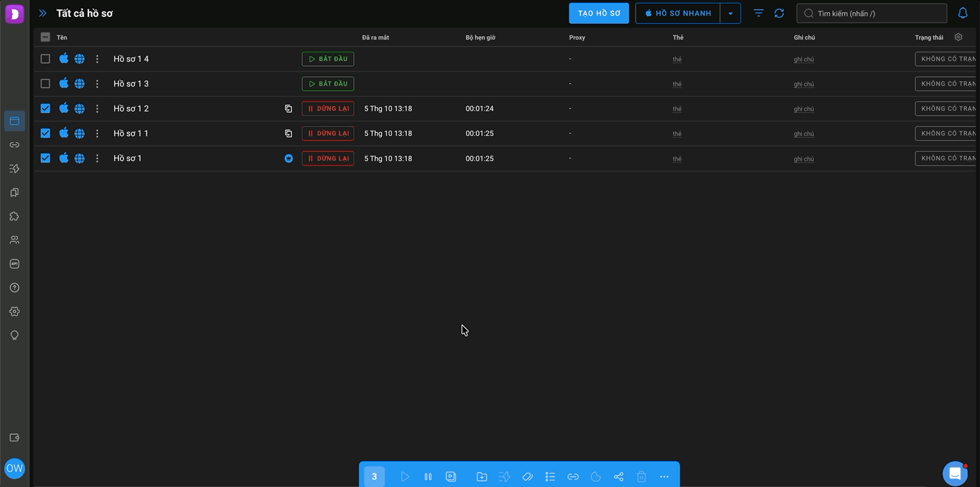Click the run-scenario icon in bottom toolbar

(x=451, y=477)
